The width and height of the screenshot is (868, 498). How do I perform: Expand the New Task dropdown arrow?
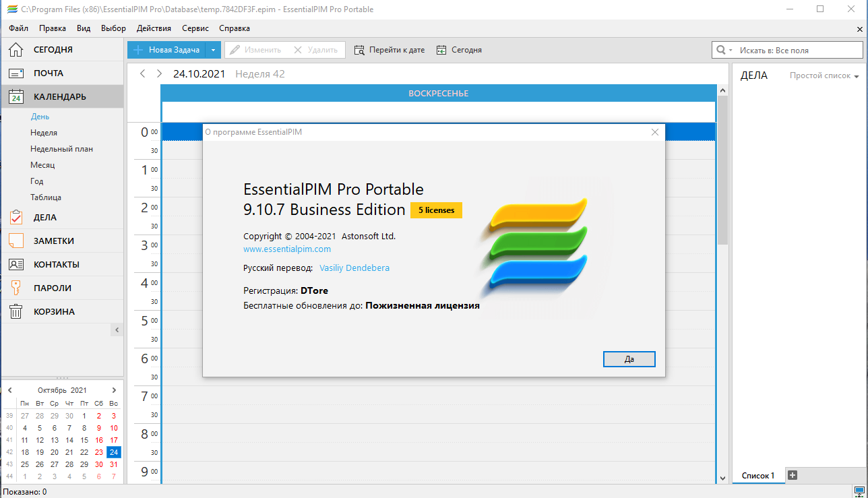coord(213,50)
